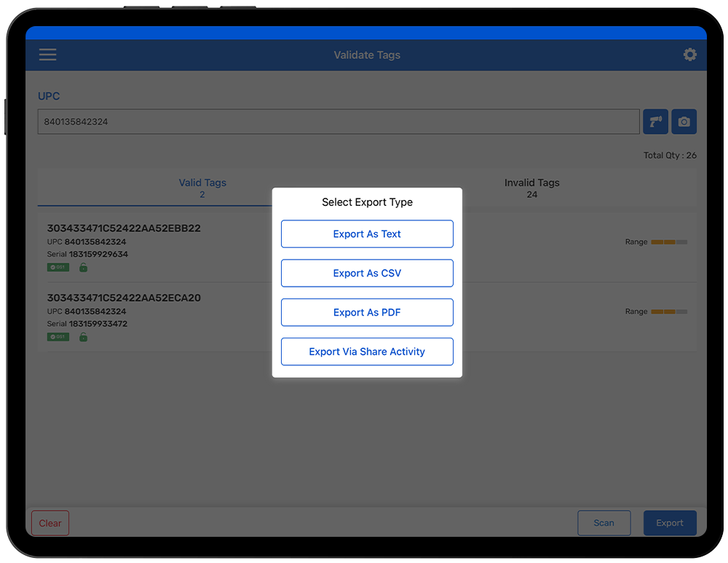Image resolution: width=728 pixels, height=563 pixels.
Task: Open the hamburger navigation menu
Action: point(48,55)
